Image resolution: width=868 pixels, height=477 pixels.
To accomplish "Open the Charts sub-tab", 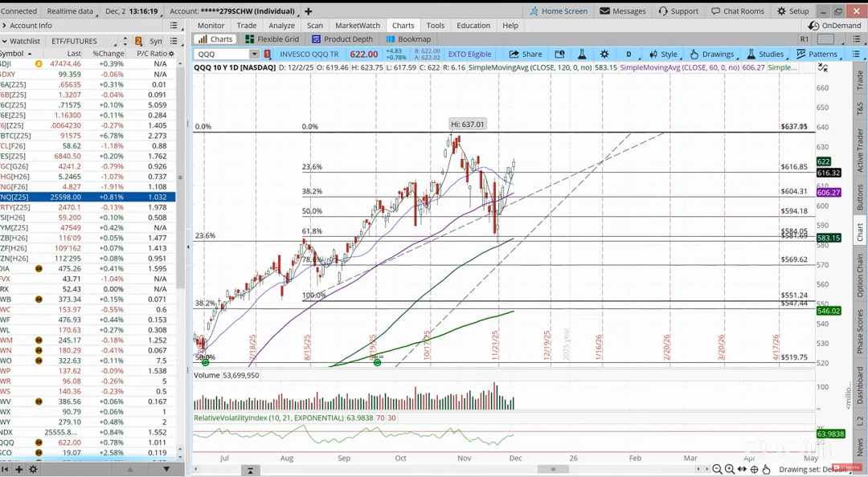I will [215, 39].
